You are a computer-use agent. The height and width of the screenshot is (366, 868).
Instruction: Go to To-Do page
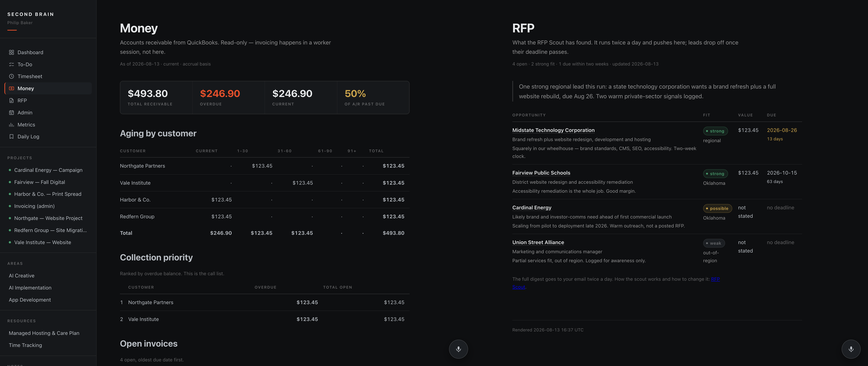[48, 64]
